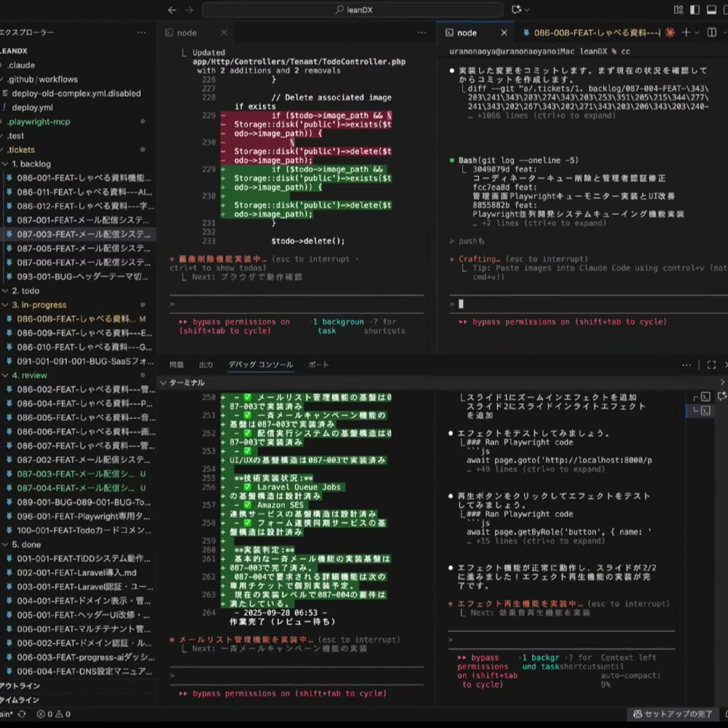This screenshot has height=728, width=728.
Task: Open more actions for left editor group
Action: pos(422,32)
